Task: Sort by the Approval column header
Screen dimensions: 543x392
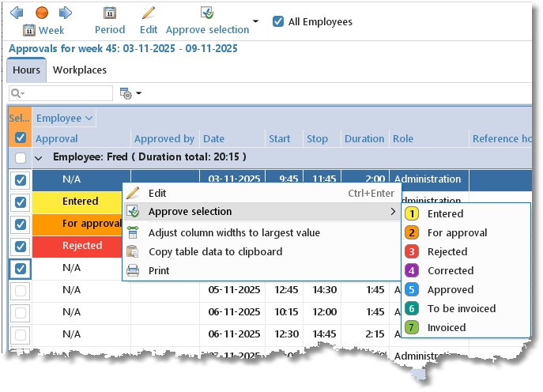Action: [x=81, y=138]
